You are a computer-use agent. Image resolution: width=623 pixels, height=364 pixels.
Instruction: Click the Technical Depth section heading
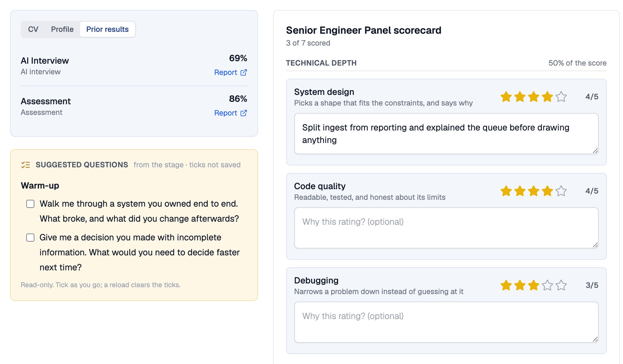click(321, 63)
